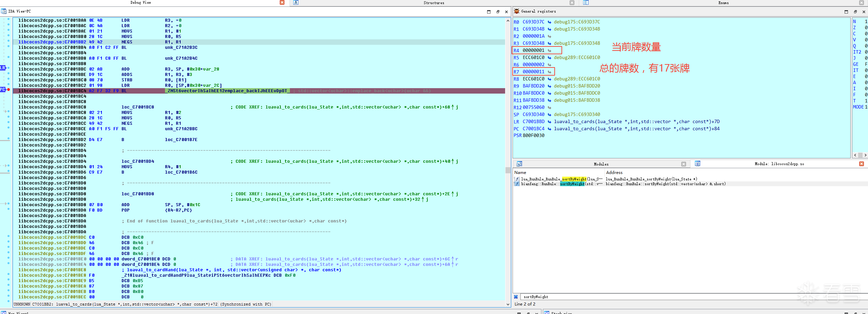Click the jump arrow next to R9
This screenshot has height=314, width=868.
[x=549, y=86]
